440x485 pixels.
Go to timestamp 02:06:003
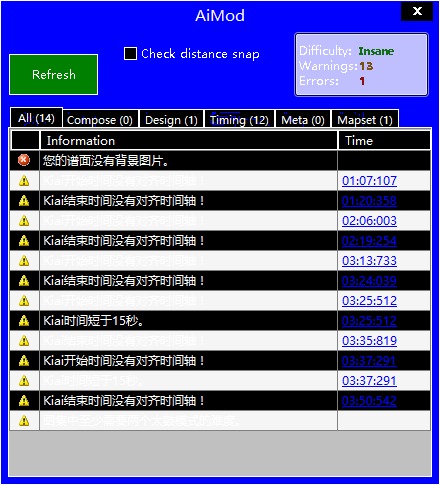pyautogui.click(x=369, y=221)
